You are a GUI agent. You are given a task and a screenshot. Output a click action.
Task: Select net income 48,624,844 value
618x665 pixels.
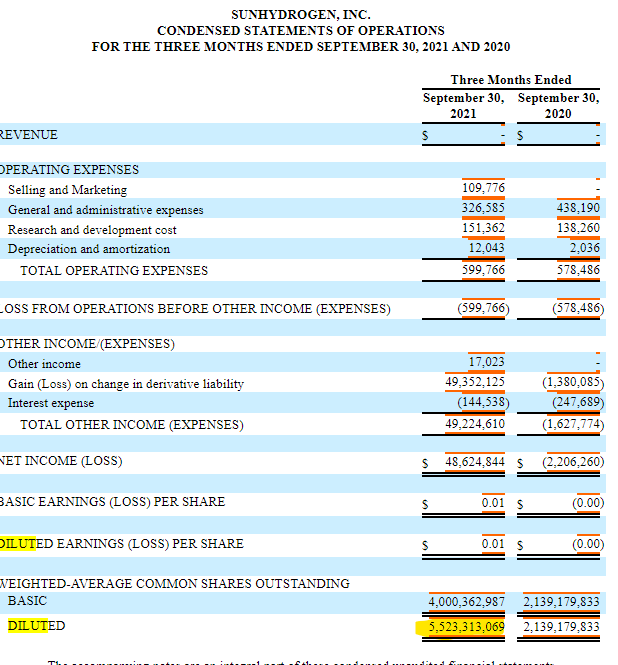point(475,461)
